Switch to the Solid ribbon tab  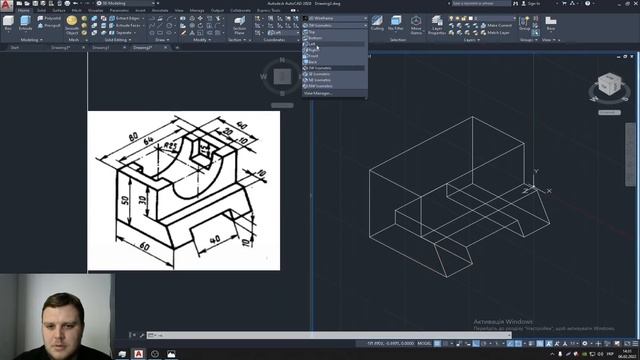(41, 10)
